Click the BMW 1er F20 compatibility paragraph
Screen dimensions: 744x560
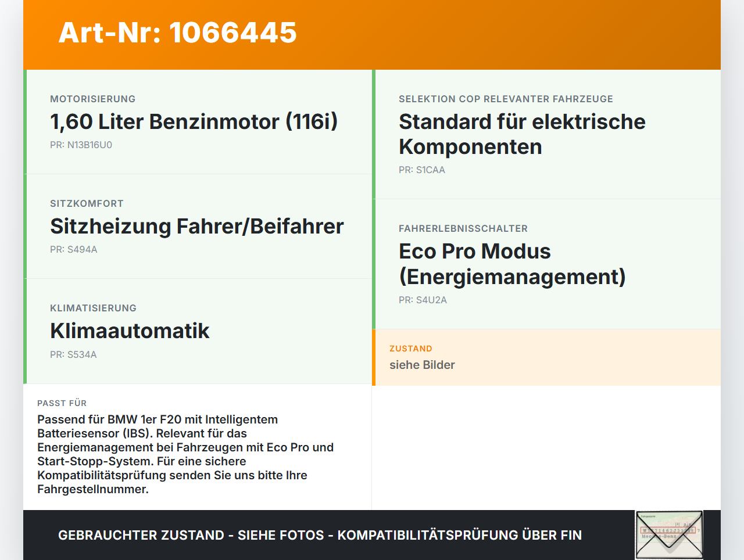tap(185, 454)
